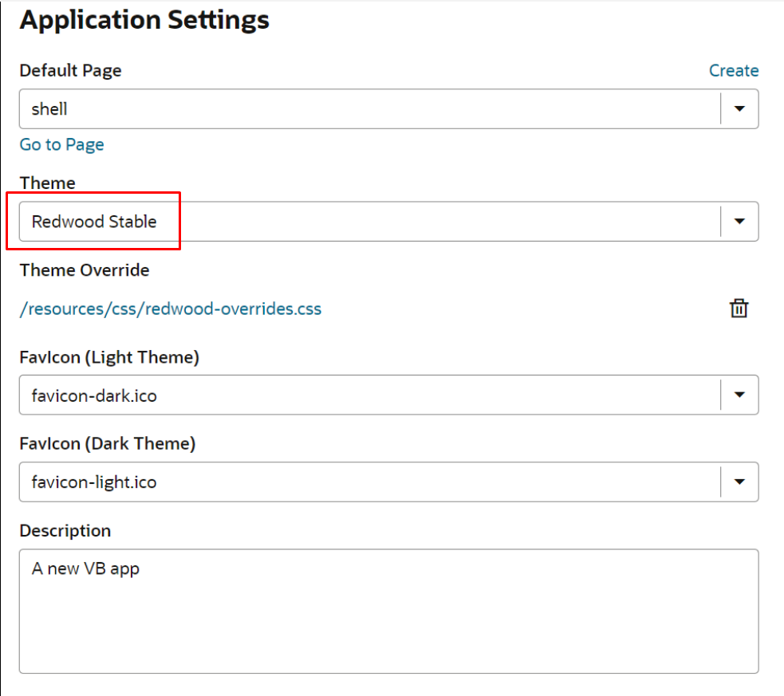This screenshot has height=696, width=784.
Task: Select the Default Page field showing shell
Action: pyautogui.click(x=369, y=109)
